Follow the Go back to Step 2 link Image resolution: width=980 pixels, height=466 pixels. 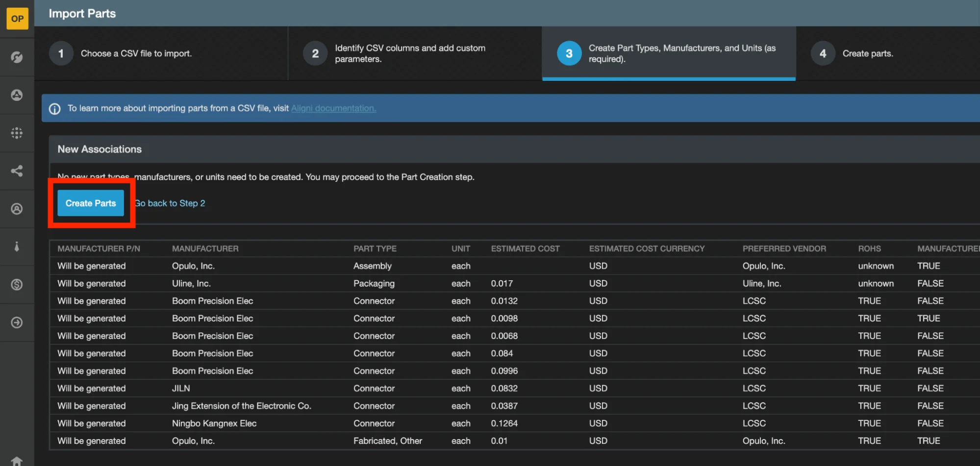[x=170, y=203]
